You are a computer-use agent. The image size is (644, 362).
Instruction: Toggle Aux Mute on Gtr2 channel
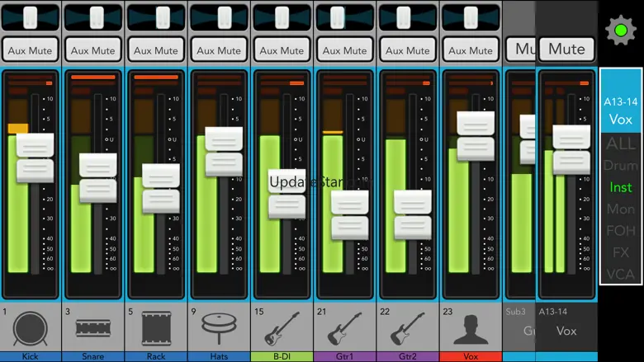(407, 50)
